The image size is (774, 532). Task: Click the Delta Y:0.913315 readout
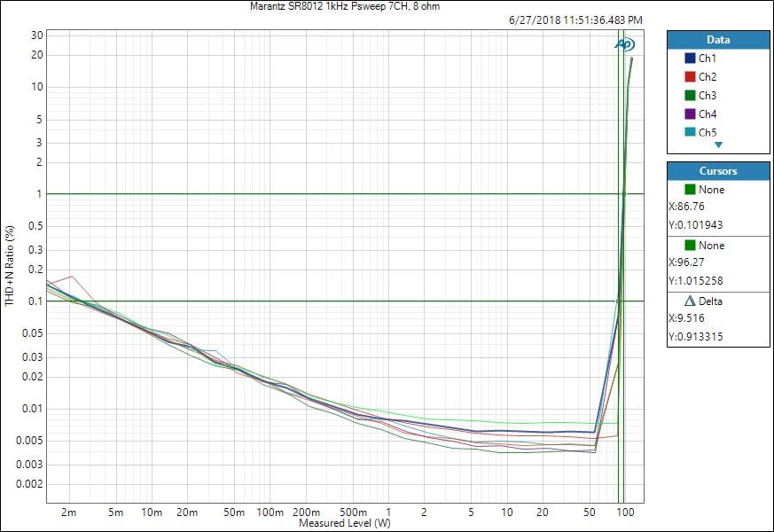698,337
